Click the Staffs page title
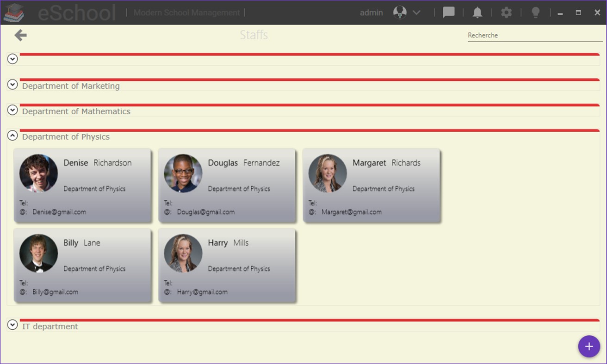The height and width of the screenshot is (364, 607). point(254,35)
